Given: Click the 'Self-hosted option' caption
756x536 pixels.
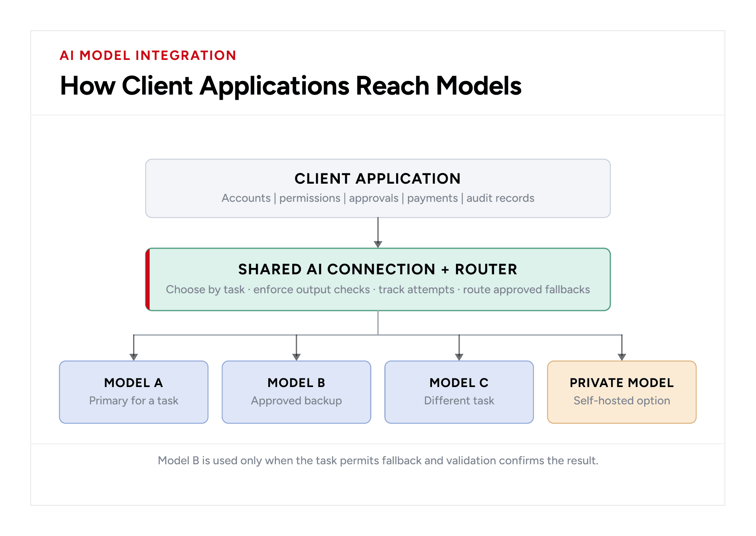Looking at the screenshot, I should coord(622,401).
